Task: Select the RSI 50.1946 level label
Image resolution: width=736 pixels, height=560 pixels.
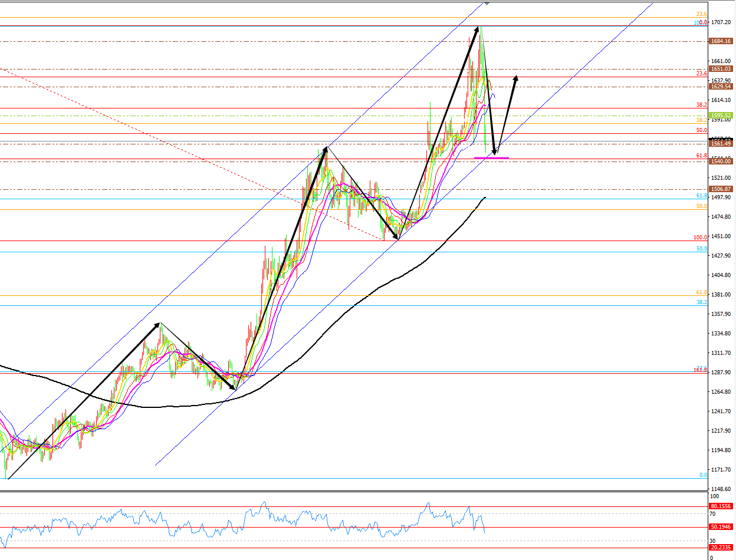Action: click(721, 527)
